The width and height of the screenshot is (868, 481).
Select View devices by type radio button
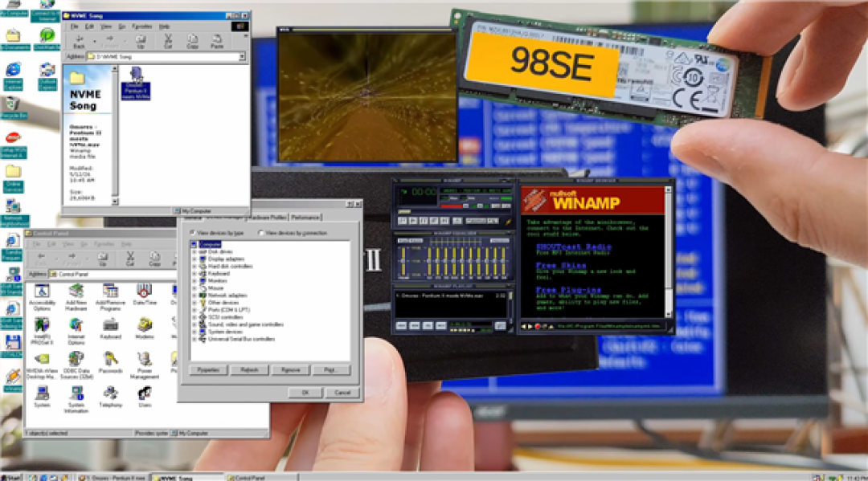coord(193,233)
